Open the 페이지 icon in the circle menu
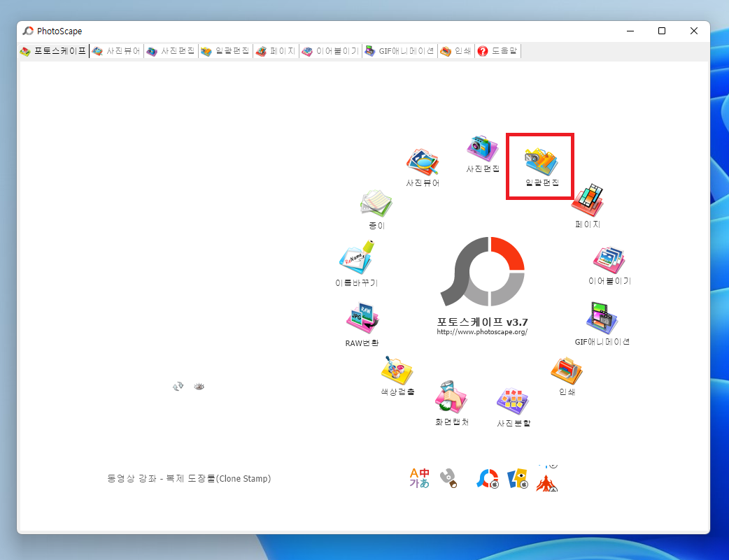This screenshot has width=729, height=560. pyautogui.click(x=588, y=200)
